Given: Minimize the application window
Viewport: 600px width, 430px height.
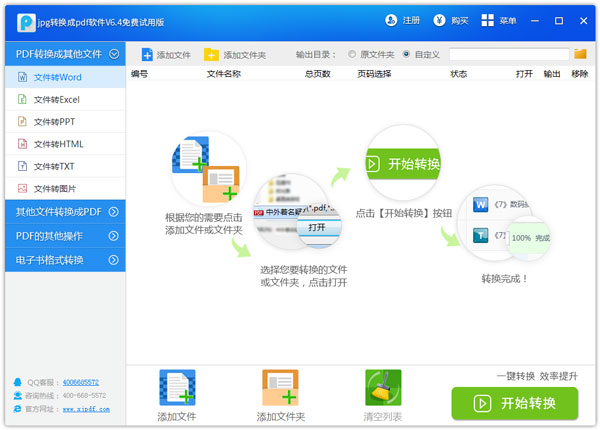Looking at the screenshot, I should (x=535, y=21).
